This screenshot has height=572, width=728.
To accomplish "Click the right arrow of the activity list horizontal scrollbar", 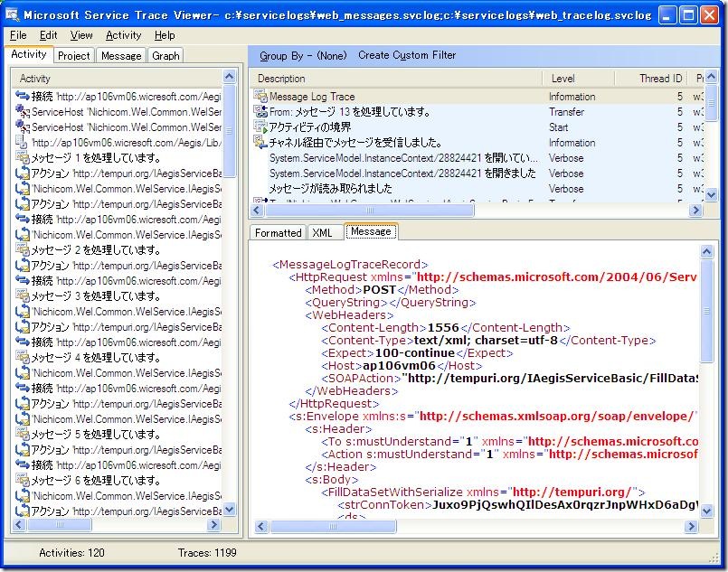I will point(214,525).
